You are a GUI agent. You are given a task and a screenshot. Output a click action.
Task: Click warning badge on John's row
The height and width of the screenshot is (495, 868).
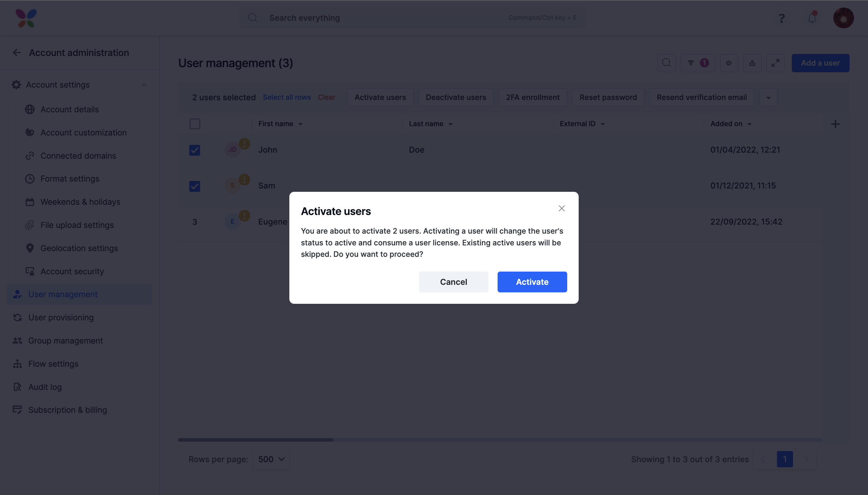244,143
